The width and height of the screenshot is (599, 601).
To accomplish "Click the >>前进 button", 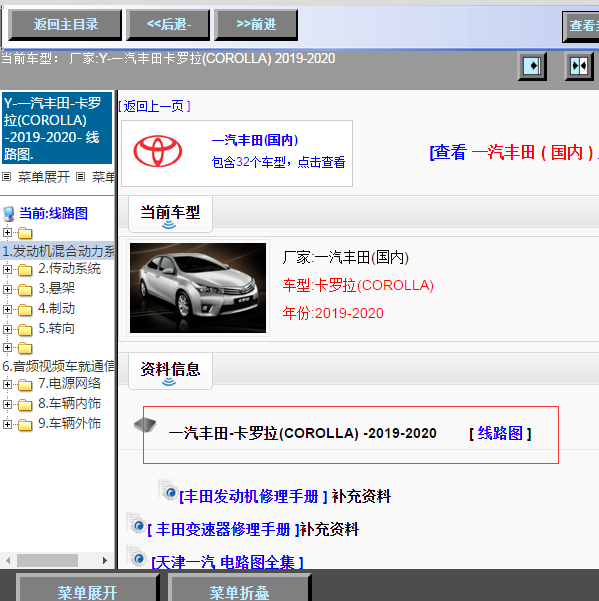I will click(256, 25).
